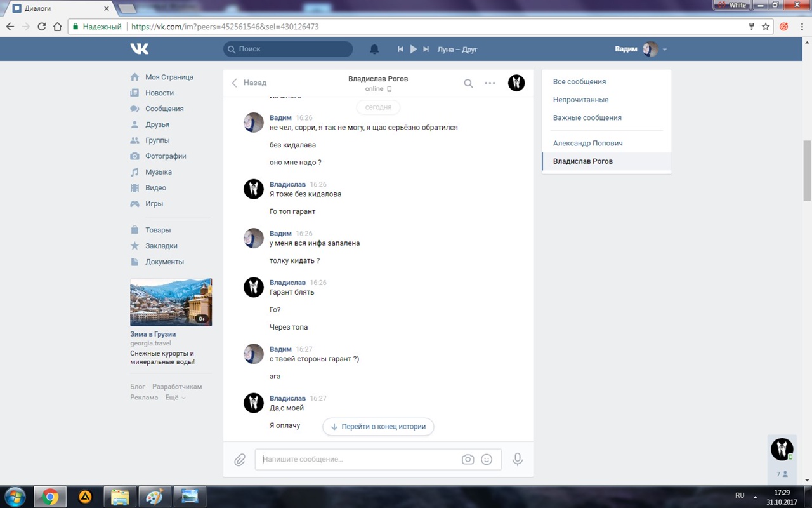Click the Напишите сообщение input field

[358, 459]
